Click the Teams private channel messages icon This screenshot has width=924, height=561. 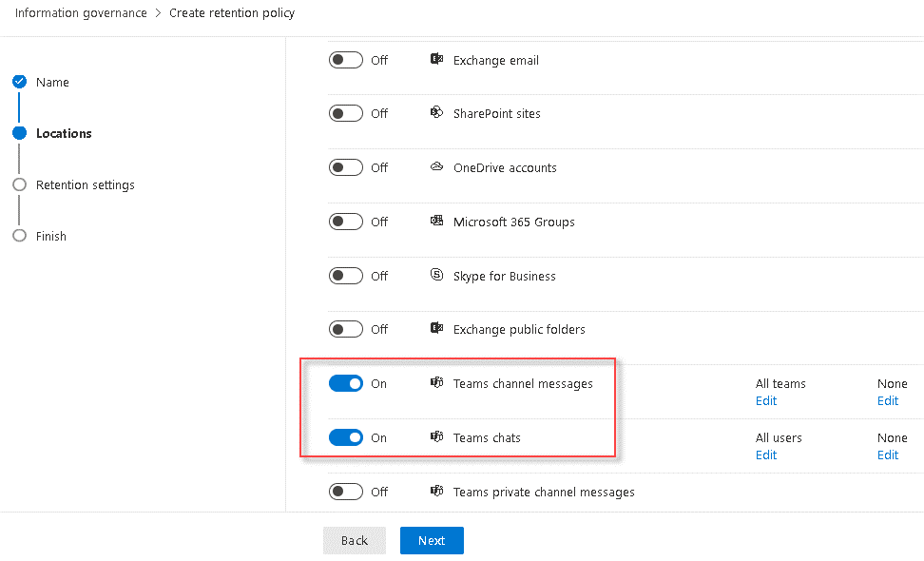435,492
